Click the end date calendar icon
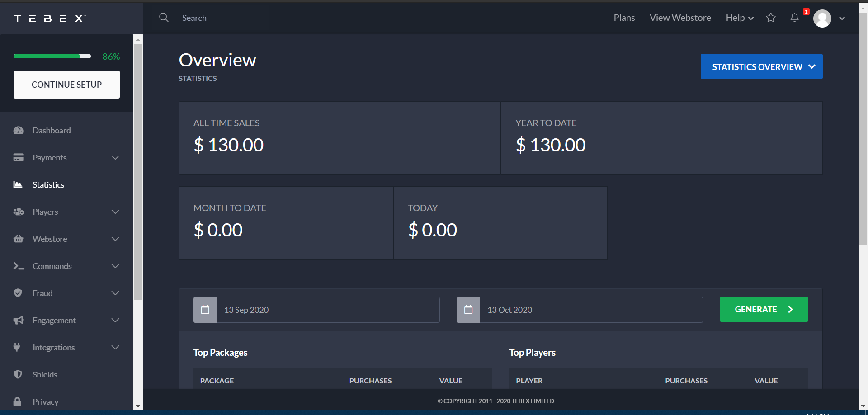Screen dimensions: 868x415 coord(468,310)
